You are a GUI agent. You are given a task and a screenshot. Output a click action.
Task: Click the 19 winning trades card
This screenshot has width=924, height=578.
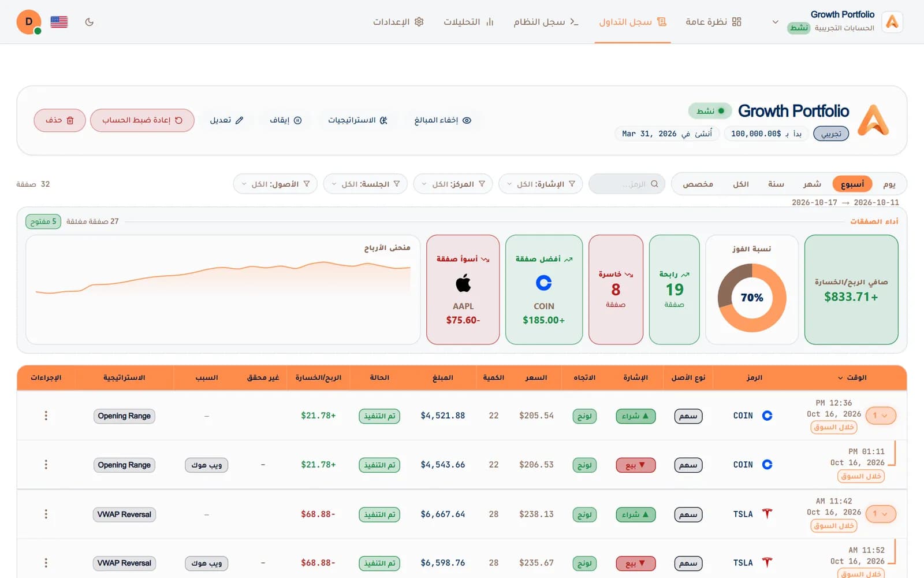point(675,290)
